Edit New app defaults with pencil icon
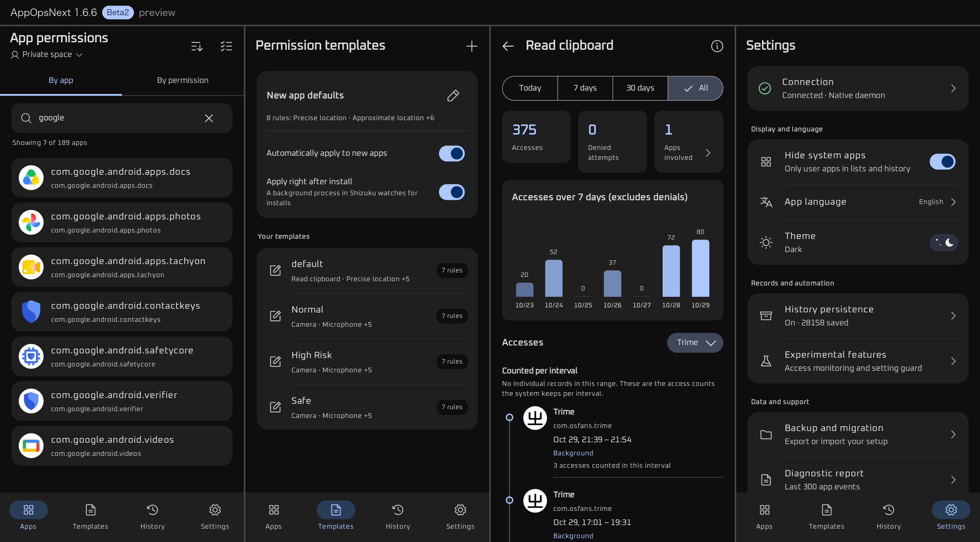This screenshot has height=542, width=980. 453,95
